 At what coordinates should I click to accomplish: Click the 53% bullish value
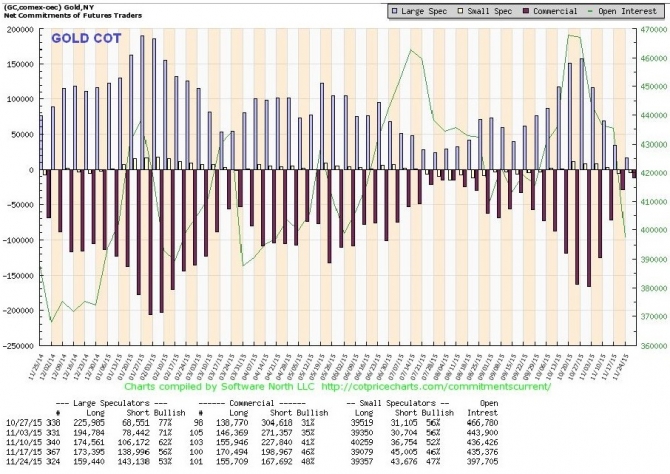[x=165, y=462]
